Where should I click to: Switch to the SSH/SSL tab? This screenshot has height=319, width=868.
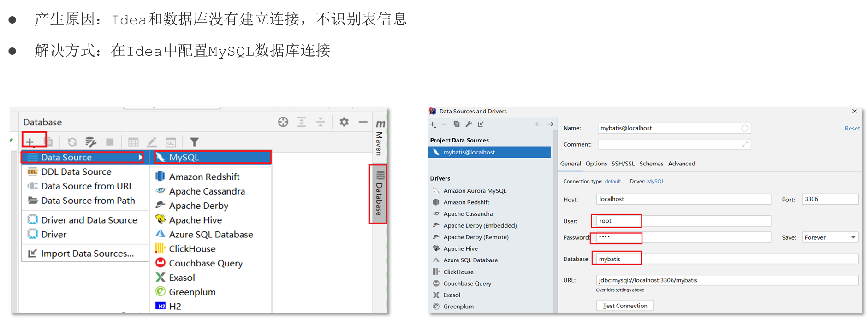[623, 164]
